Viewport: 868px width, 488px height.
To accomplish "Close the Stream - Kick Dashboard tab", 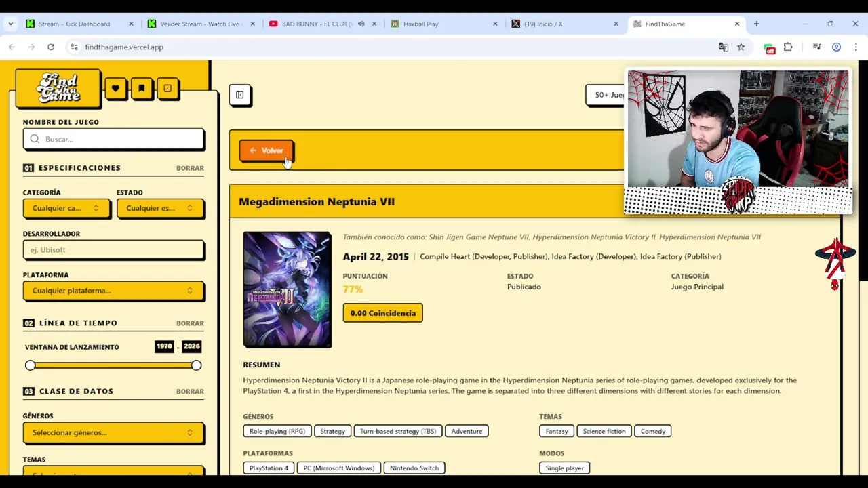I will click(131, 24).
